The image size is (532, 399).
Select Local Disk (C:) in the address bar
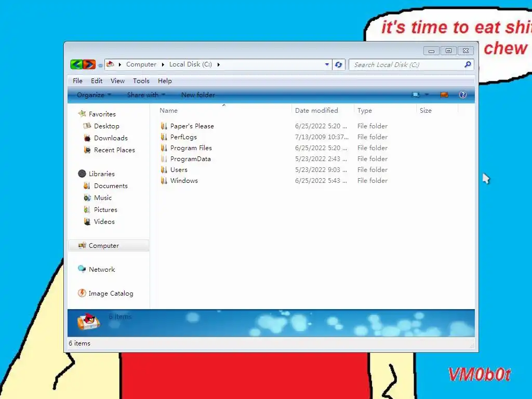coord(190,64)
